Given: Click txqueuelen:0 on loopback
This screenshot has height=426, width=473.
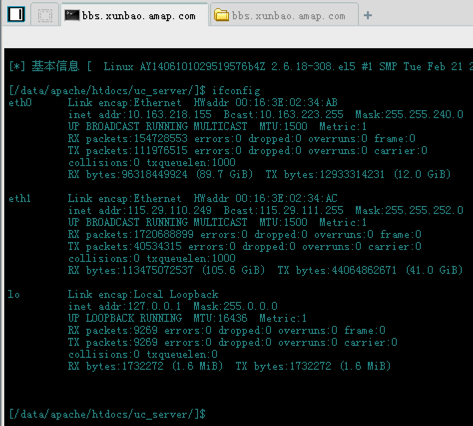Looking at the screenshot, I should (x=182, y=354).
